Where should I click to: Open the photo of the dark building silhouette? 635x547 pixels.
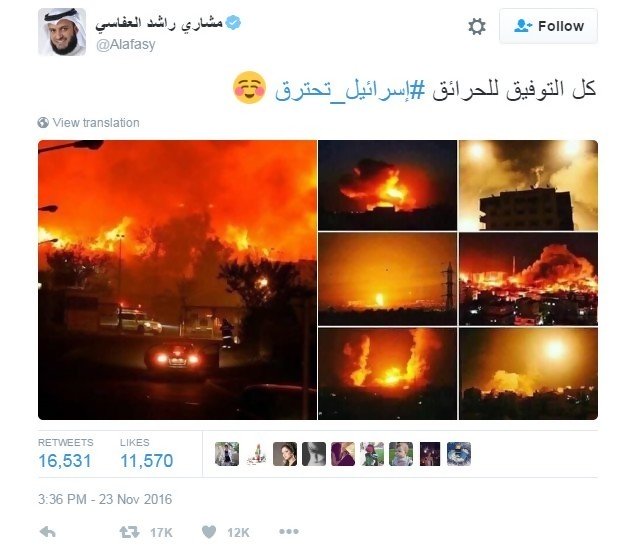(x=528, y=185)
